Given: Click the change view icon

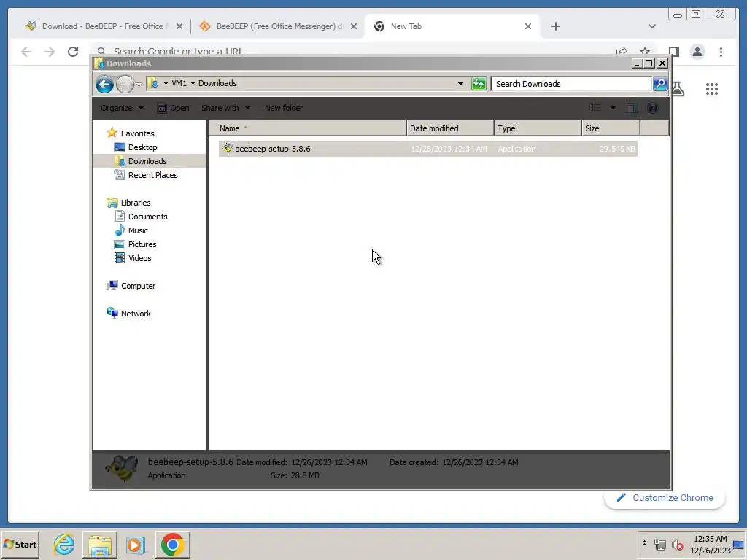Looking at the screenshot, I should pyautogui.click(x=595, y=108).
